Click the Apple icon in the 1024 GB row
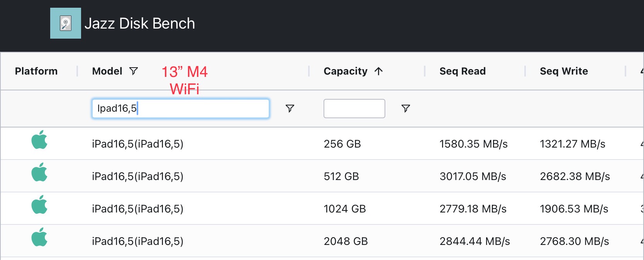The height and width of the screenshot is (260, 644). pos(39,205)
